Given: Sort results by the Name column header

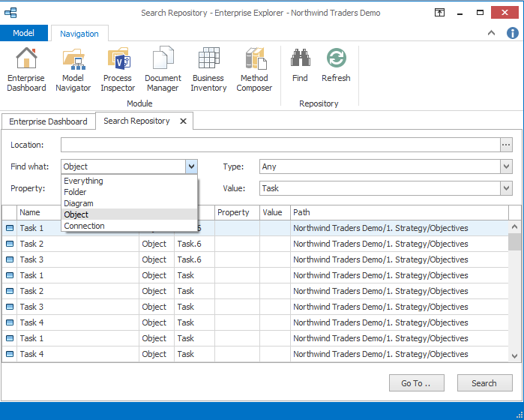Looking at the screenshot, I should pyautogui.click(x=40, y=212).
